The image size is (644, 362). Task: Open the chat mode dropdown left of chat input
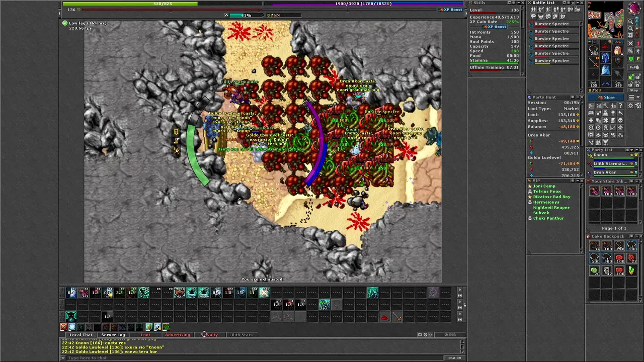(x=63, y=358)
